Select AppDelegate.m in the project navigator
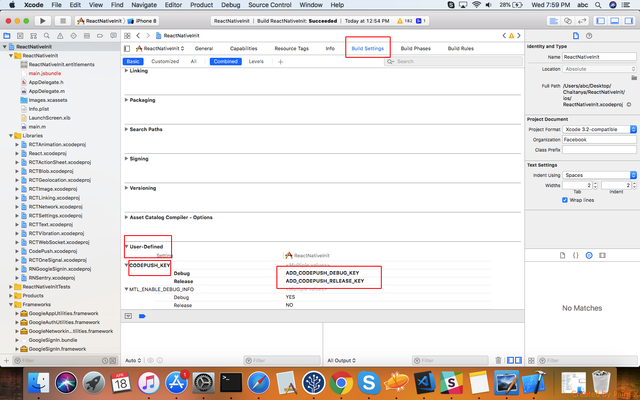 tap(47, 91)
